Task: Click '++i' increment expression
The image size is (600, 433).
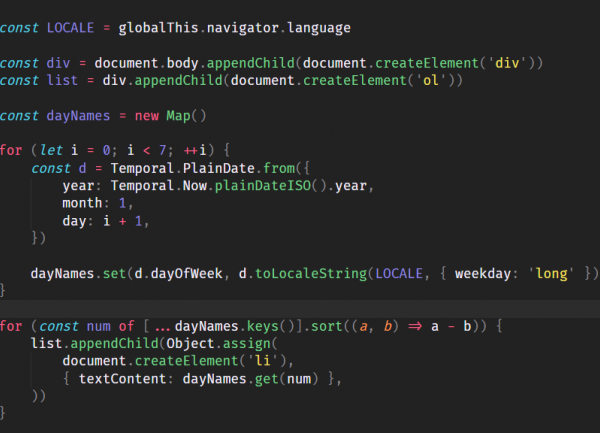Action: coord(195,150)
